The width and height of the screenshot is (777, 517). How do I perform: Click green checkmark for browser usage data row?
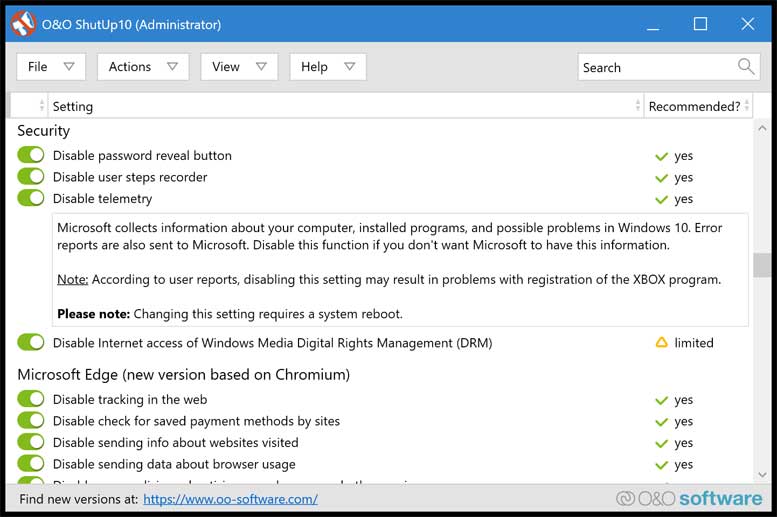(661, 465)
